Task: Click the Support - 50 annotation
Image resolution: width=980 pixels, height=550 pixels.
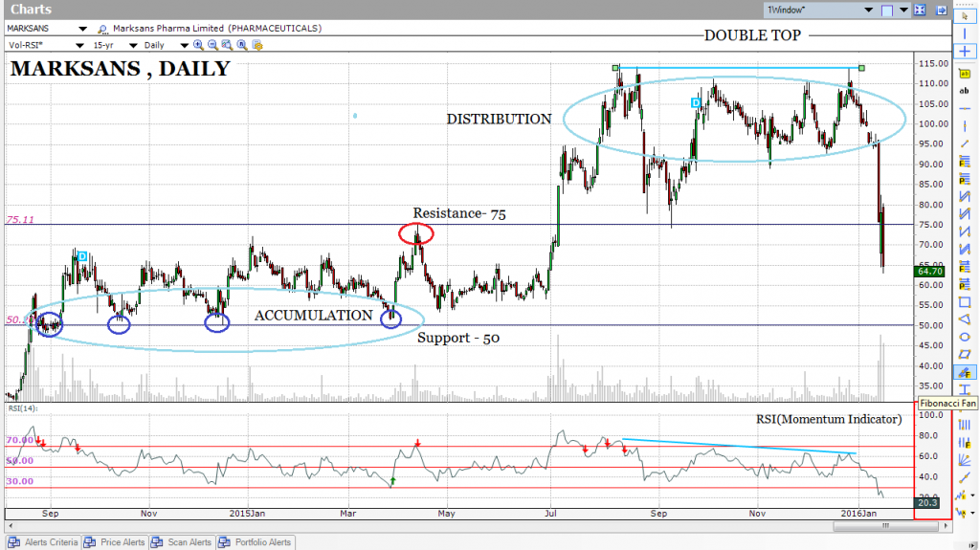Action: click(x=458, y=338)
